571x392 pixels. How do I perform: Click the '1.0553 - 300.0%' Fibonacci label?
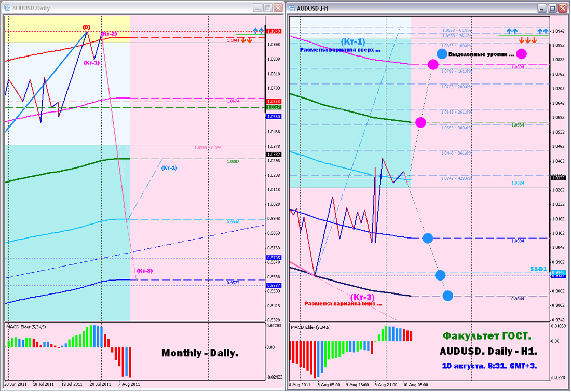(457, 128)
